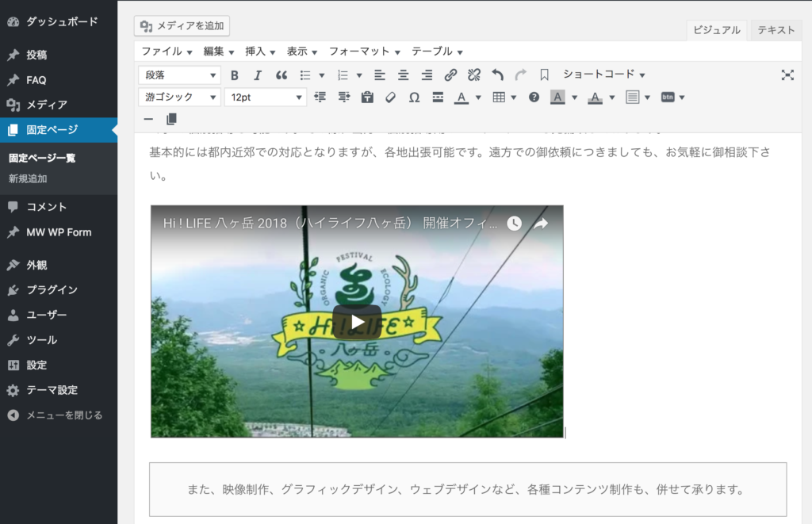The height and width of the screenshot is (524, 812).
Task: Click the center align icon
Action: click(404, 75)
